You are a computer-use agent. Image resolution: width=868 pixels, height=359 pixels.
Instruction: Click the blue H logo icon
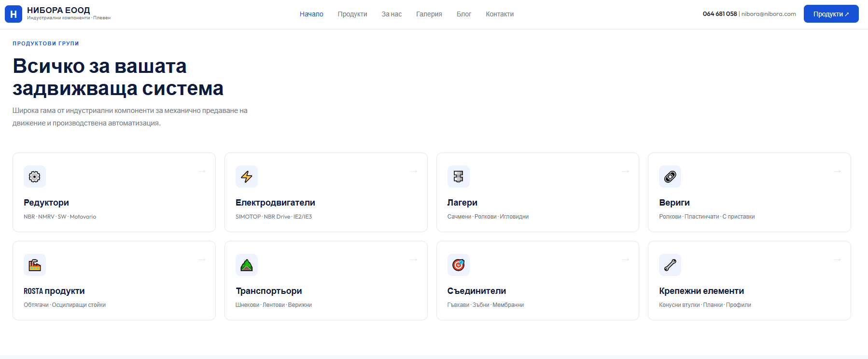pos(14,14)
